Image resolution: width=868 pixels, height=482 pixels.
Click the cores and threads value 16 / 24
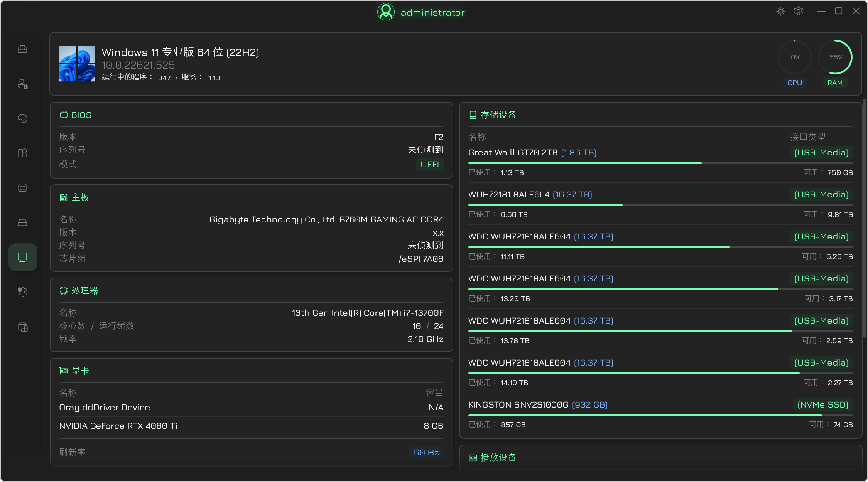[x=428, y=326]
